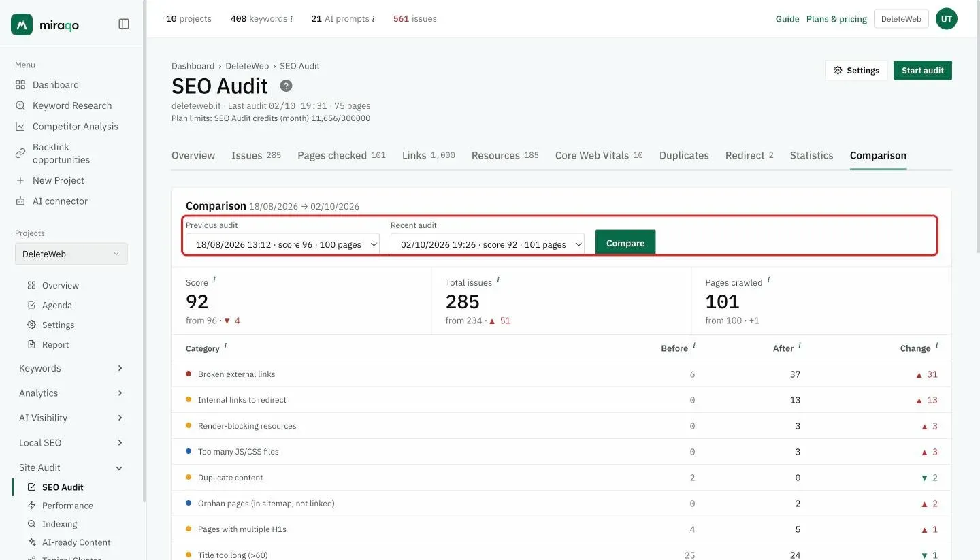Image resolution: width=980 pixels, height=560 pixels.
Task: Open the Duplicates tab
Action: point(684,155)
